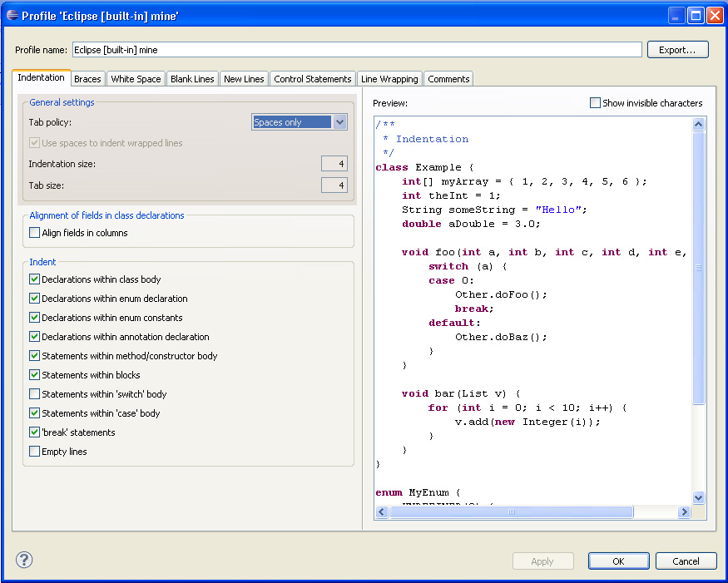The width and height of the screenshot is (728, 583).
Task: Click the Profile name text field
Action: [x=357, y=50]
